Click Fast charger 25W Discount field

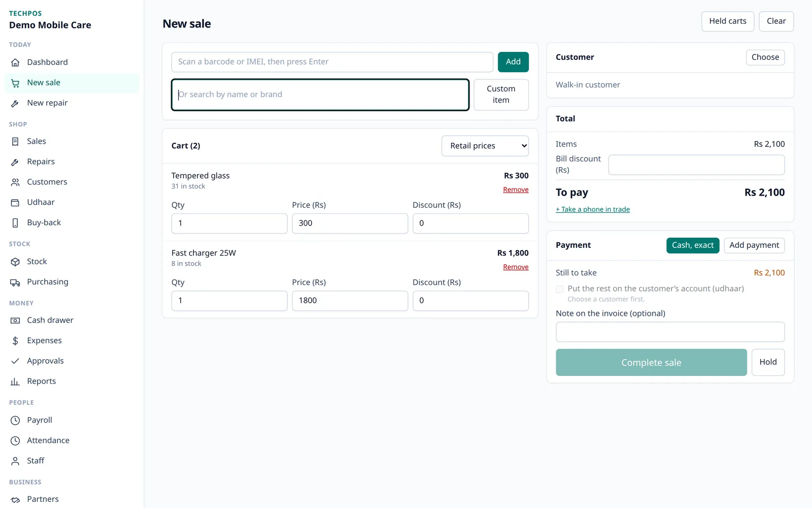tap(471, 301)
